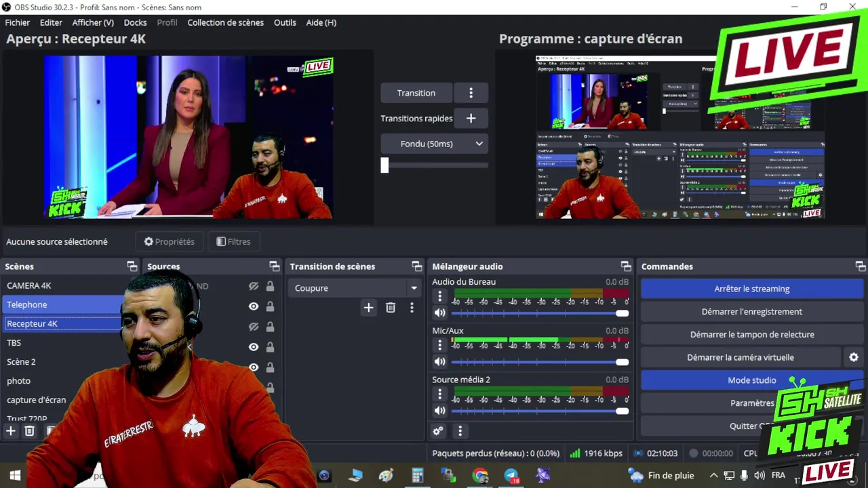The width and height of the screenshot is (868, 488).
Task: Open Mic/Aux three-dot options menu
Action: point(439,345)
